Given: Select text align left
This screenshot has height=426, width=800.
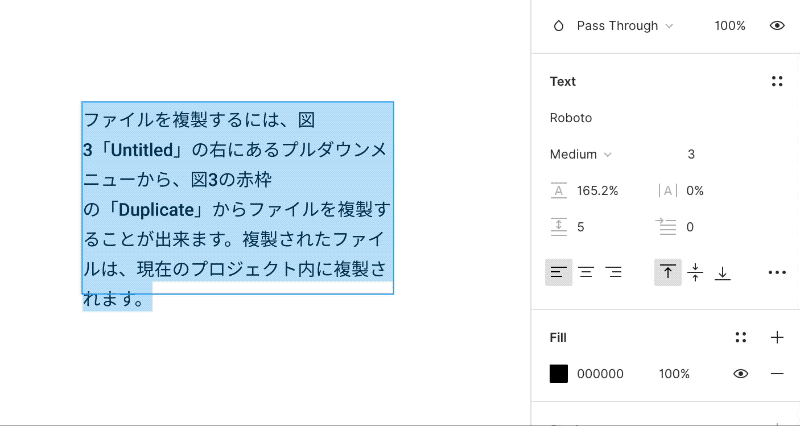Looking at the screenshot, I should coord(558,272).
